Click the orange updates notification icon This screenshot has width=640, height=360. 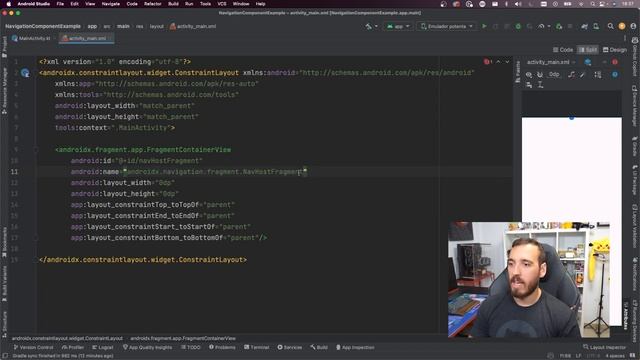[x=622, y=26]
